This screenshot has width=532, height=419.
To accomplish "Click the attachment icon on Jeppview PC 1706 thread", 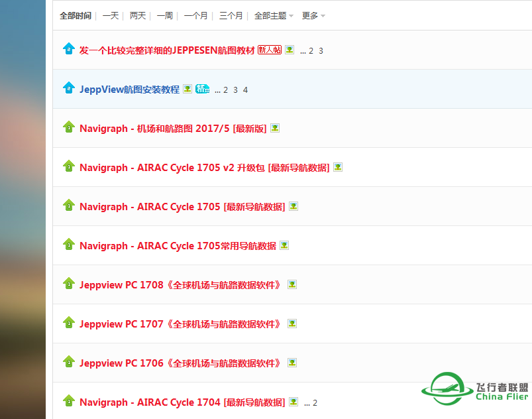I will (x=292, y=362).
